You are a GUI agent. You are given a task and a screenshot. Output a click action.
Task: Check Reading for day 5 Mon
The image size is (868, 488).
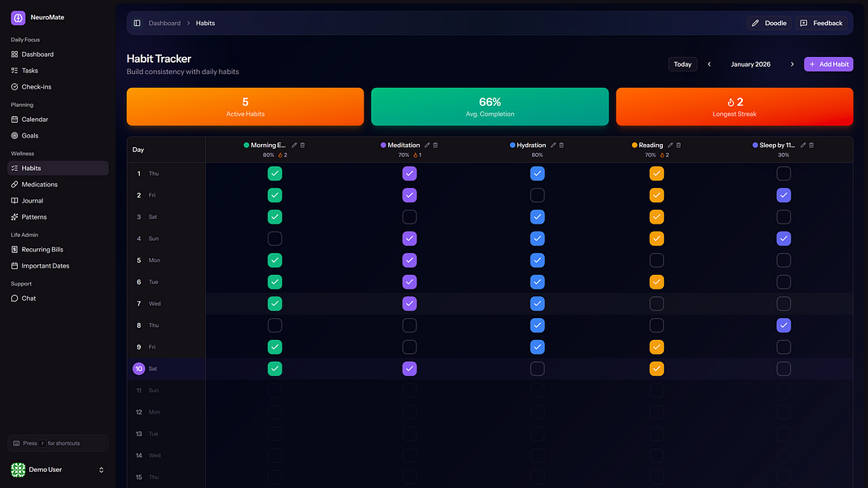click(x=656, y=260)
